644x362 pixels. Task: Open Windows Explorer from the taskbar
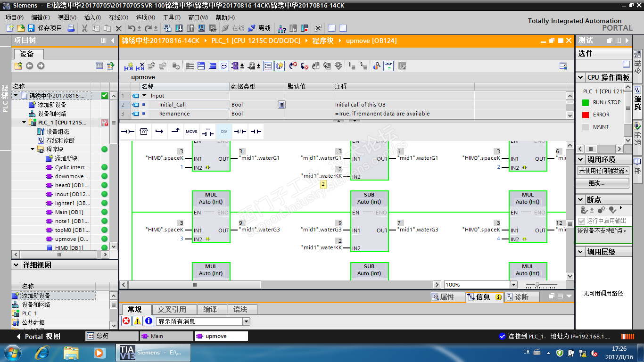(x=71, y=352)
